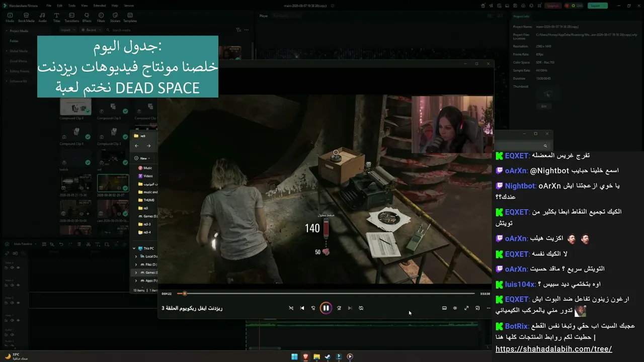Open re9-3 folder in File Explorer
The height and width of the screenshot is (362, 644).
(144, 224)
